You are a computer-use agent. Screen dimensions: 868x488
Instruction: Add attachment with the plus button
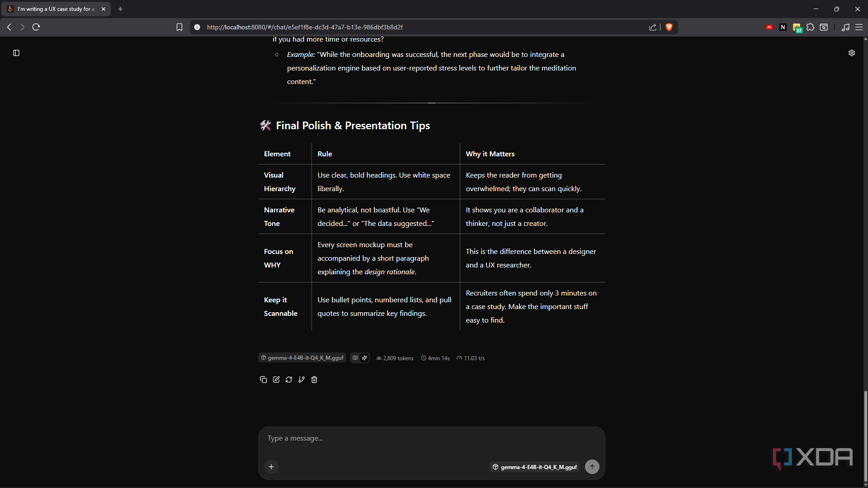(271, 467)
